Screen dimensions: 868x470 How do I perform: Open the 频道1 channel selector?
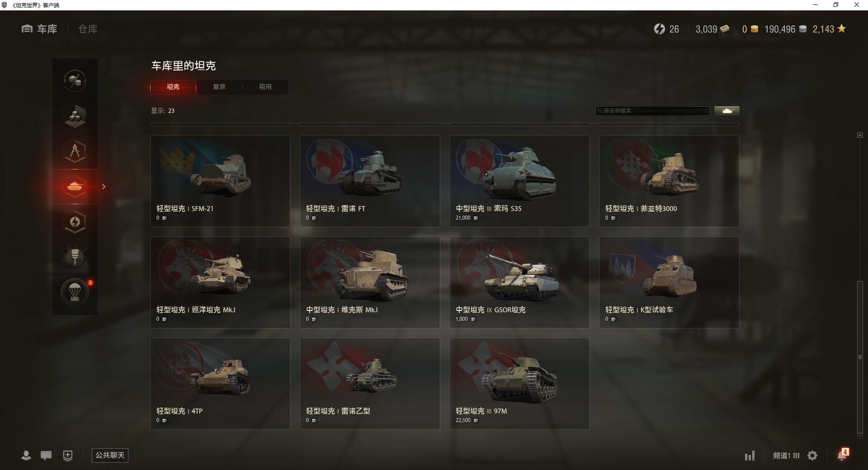786,456
